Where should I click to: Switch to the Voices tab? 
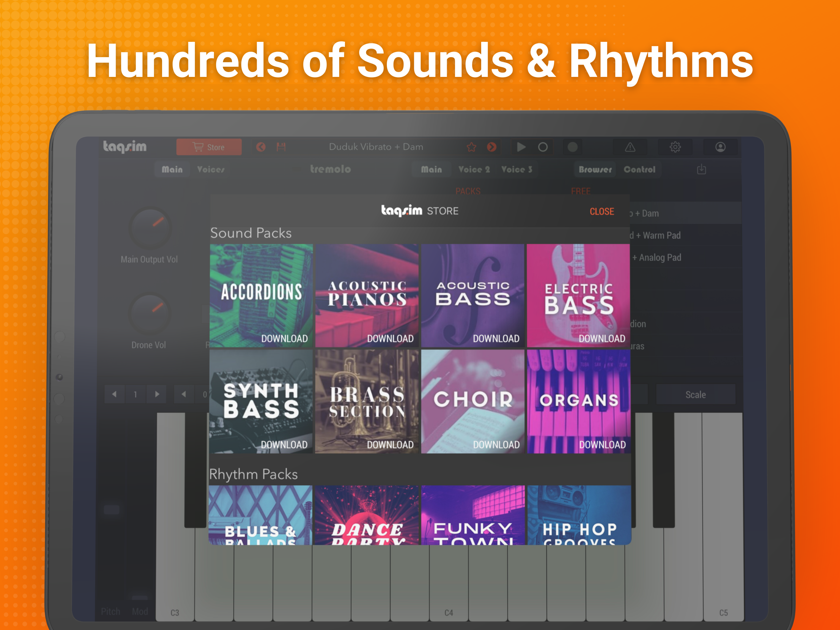[211, 169]
